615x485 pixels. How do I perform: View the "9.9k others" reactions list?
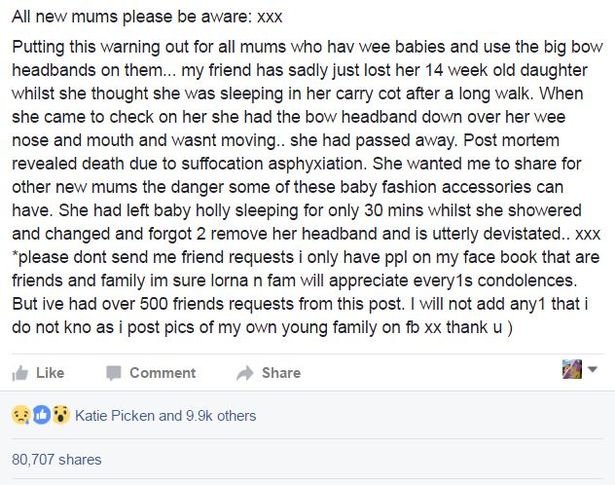tap(220, 415)
